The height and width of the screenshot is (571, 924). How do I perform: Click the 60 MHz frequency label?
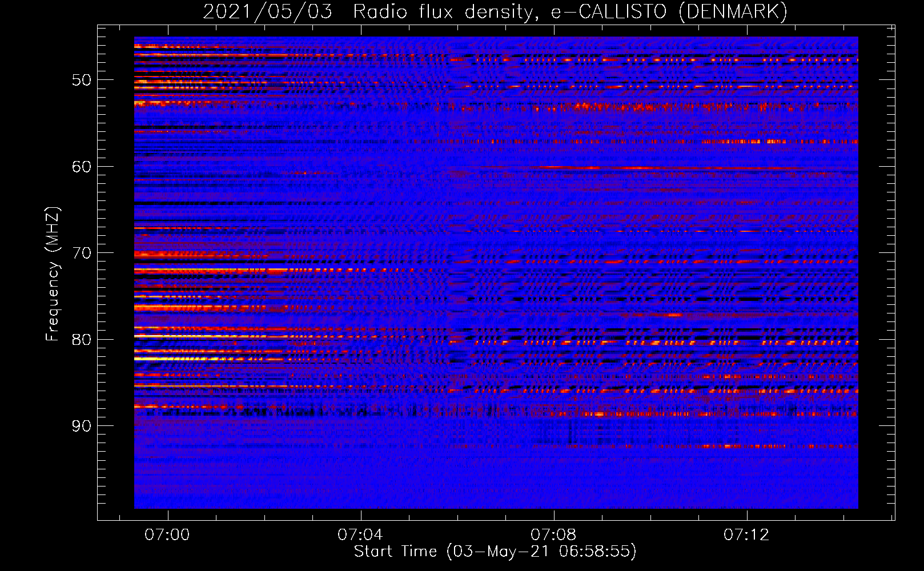(x=82, y=167)
